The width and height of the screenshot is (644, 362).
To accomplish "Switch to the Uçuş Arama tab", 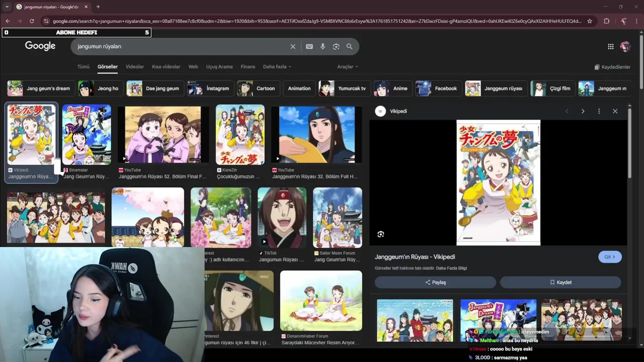I will tap(219, 66).
